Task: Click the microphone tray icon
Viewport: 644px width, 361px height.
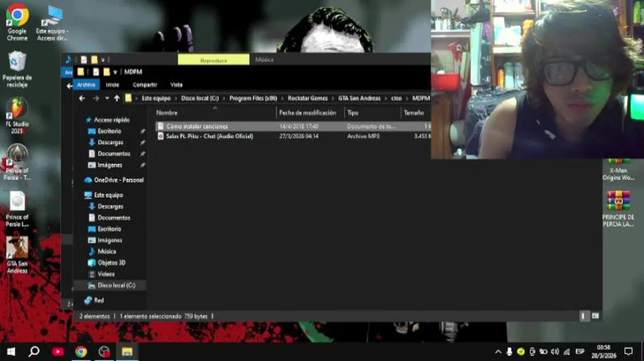Action: [509, 351]
